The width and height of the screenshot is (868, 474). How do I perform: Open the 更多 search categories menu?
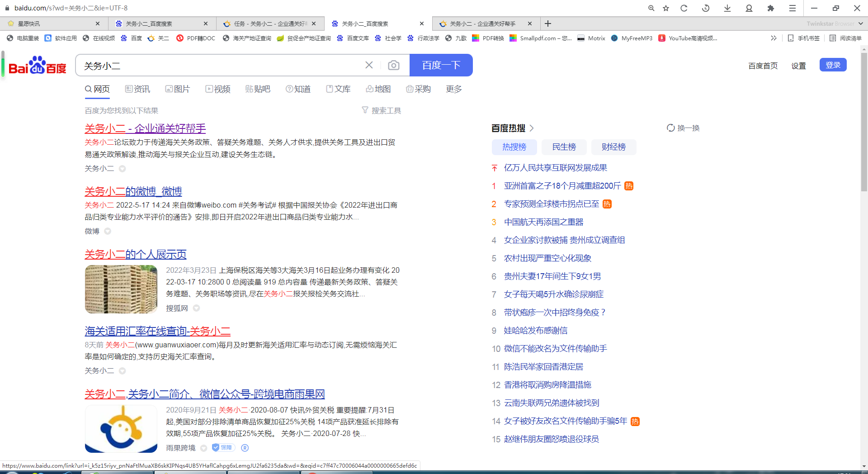pyautogui.click(x=454, y=89)
